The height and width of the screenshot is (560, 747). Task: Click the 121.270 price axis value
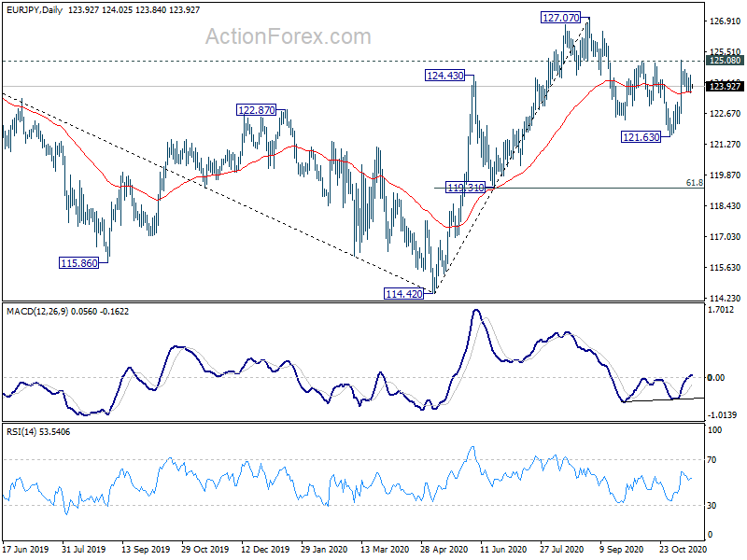tap(726, 145)
